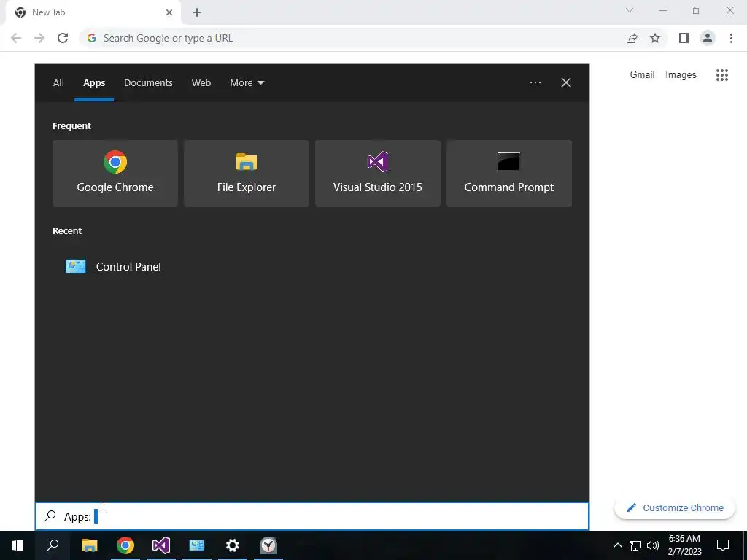Switch to the Documents search tab

[148, 83]
